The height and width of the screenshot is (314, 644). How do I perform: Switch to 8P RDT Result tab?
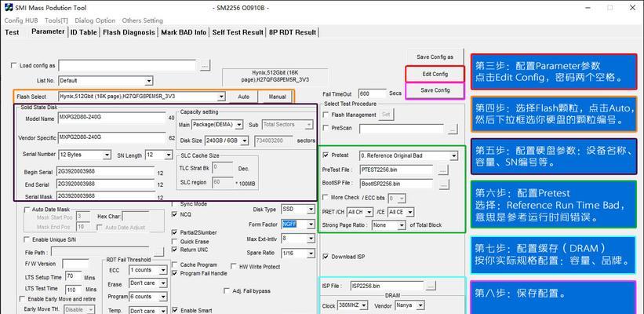[x=293, y=32]
